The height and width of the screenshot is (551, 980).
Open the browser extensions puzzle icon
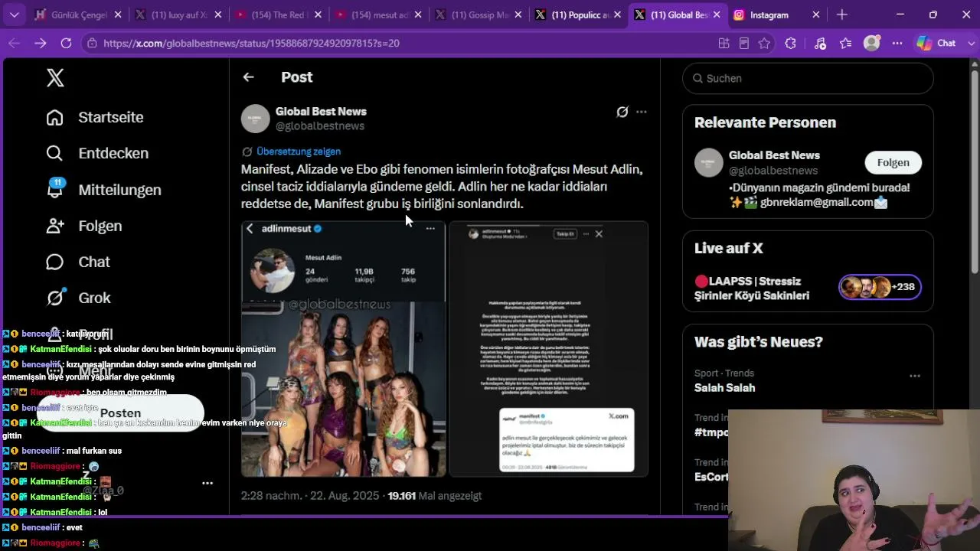click(790, 44)
